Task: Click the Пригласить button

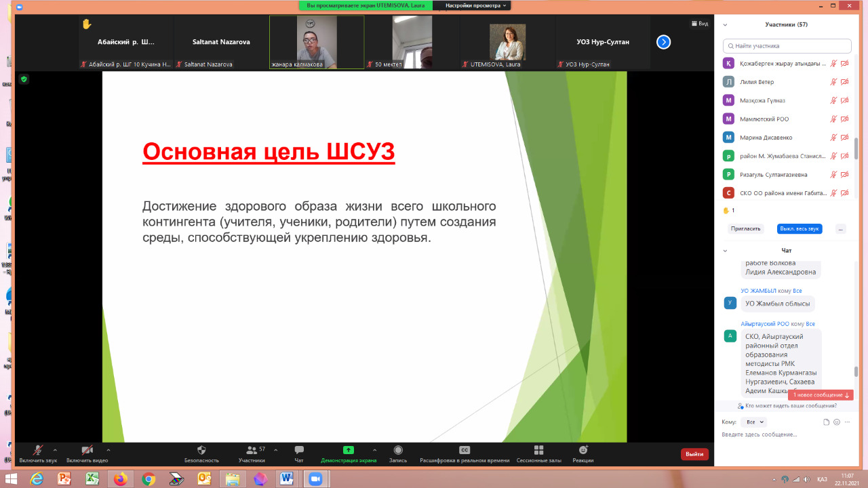Action: coord(746,229)
